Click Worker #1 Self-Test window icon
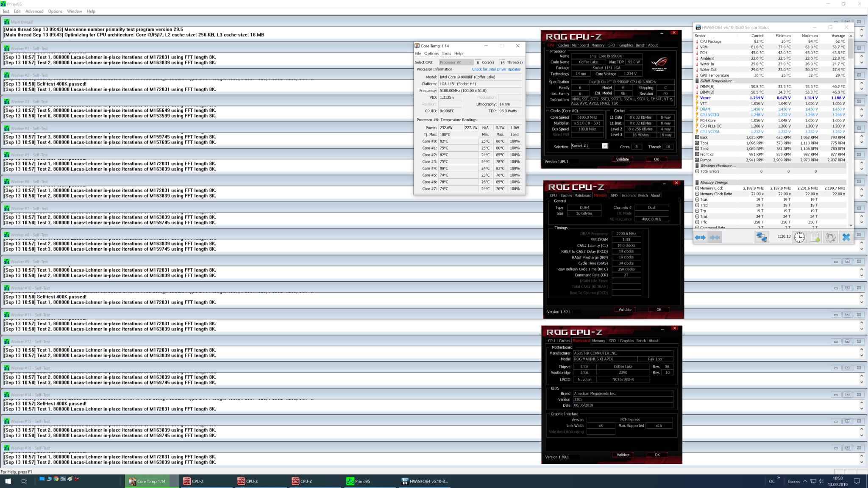The image size is (868, 488). point(6,48)
